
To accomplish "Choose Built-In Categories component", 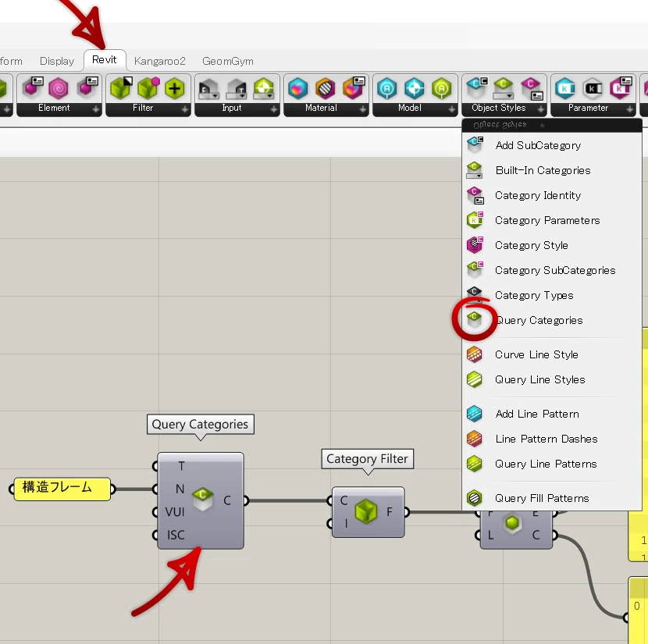I will (x=552, y=170).
